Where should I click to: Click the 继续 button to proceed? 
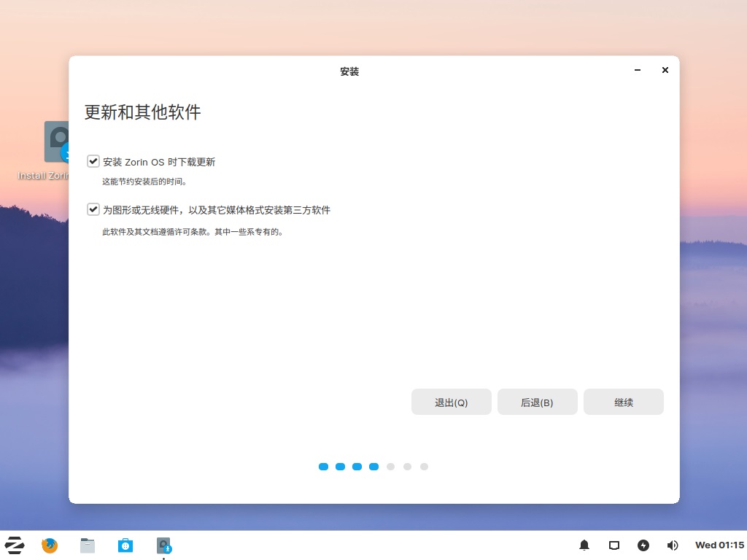coord(623,402)
